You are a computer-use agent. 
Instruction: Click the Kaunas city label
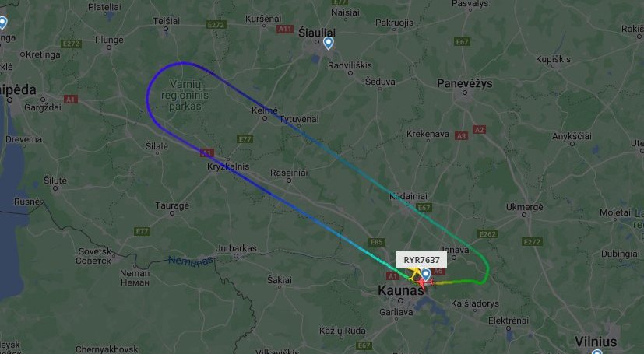click(x=400, y=291)
